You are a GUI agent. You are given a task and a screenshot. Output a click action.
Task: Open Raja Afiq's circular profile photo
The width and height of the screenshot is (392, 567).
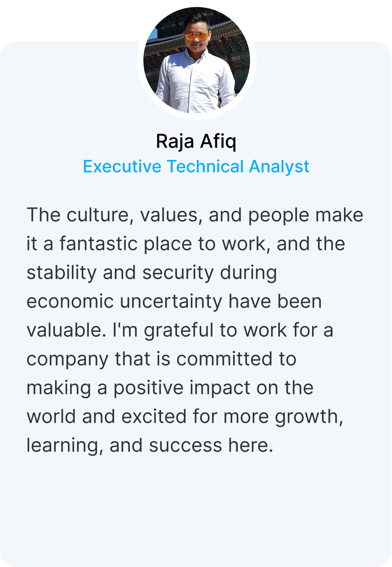(x=197, y=60)
